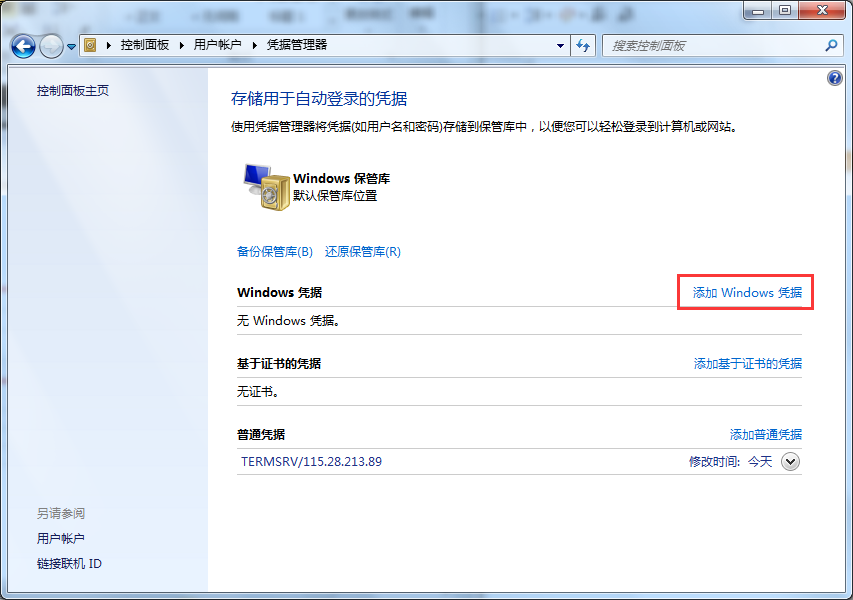This screenshot has height=600, width=853.
Task: Click the Back navigation arrow button
Action: click(x=23, y=46)
